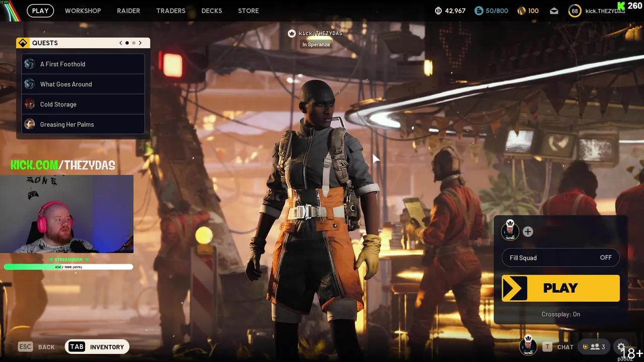Click the streamer webcam overlay
The image size is (644, 362).
pyautogui.click(x=66, y=214)
